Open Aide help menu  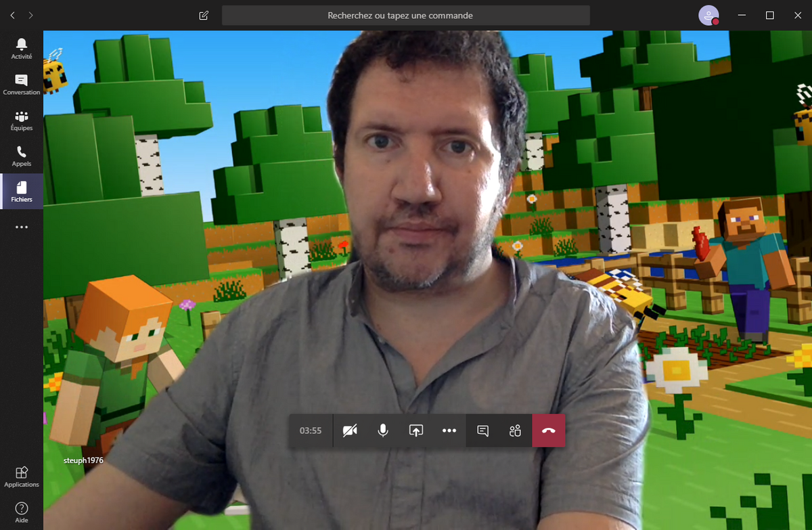[x=22, y=512]
